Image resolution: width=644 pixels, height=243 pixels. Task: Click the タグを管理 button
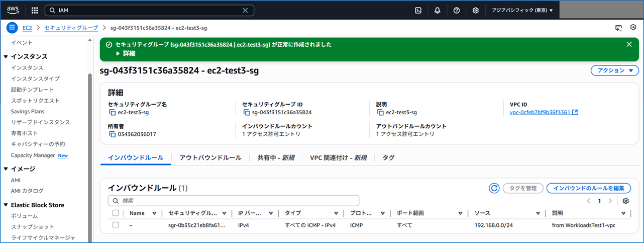[x=523, y=188]
